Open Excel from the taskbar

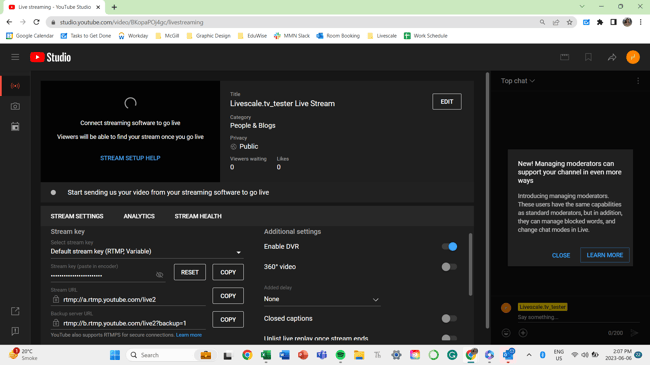pyautogui.click(x=266, y=355)
